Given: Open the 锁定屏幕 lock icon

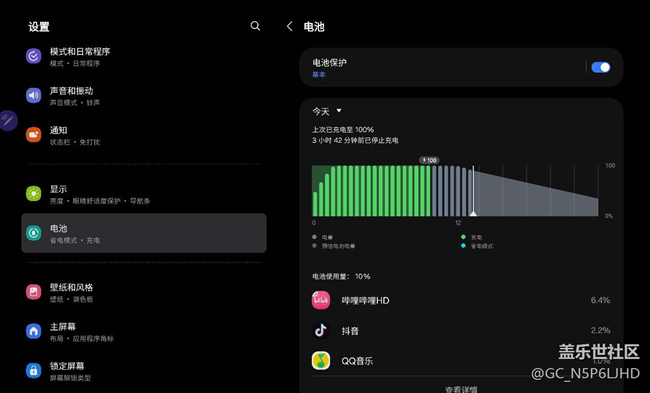Looking at the screenshot, I should point(34,370).
